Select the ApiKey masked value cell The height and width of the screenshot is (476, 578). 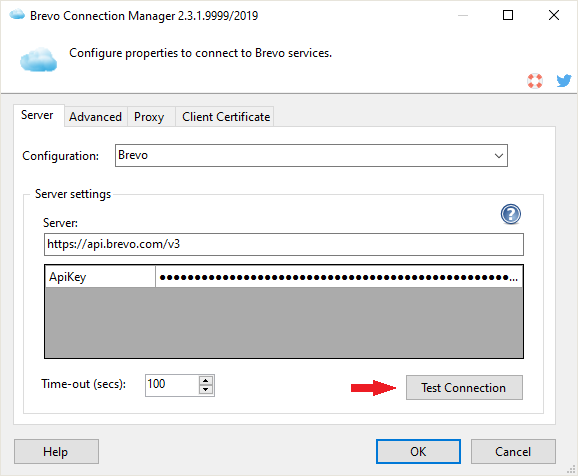coord(339,277)
